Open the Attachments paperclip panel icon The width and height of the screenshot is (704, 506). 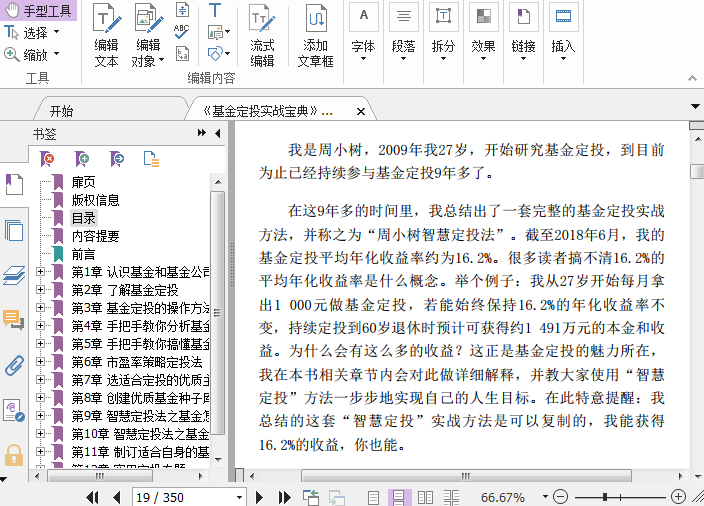pyautogui.click(x=14, y=364)
